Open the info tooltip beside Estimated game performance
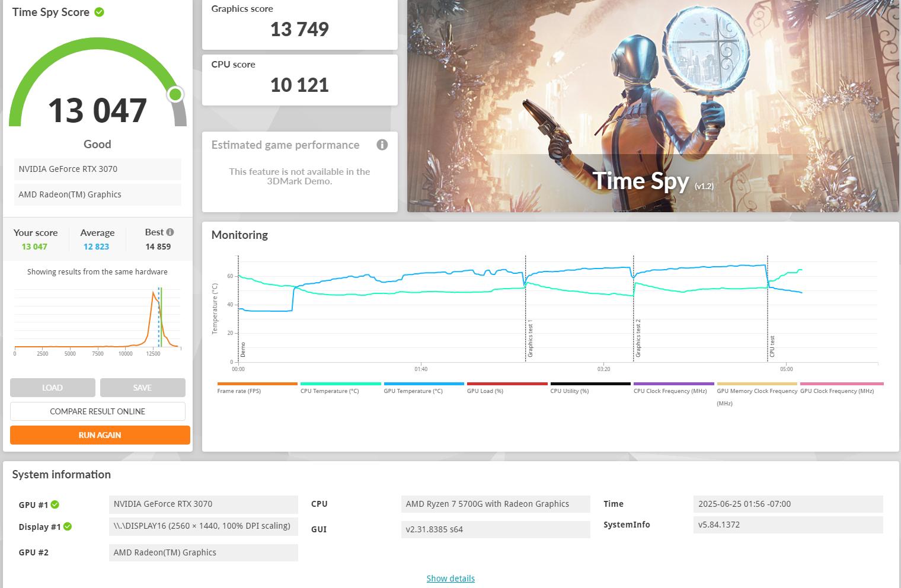This screenshot has height=588, width=901. pos(382,145)
